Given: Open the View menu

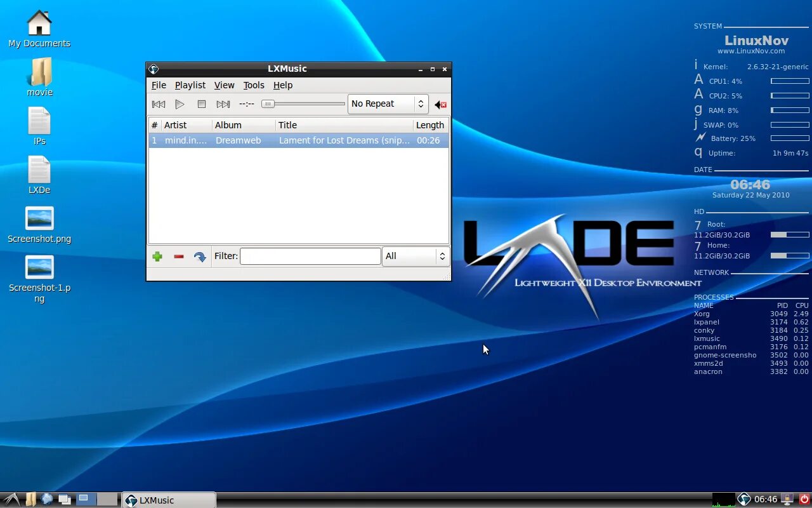Looking at the screenshot, I should point(224,85).
